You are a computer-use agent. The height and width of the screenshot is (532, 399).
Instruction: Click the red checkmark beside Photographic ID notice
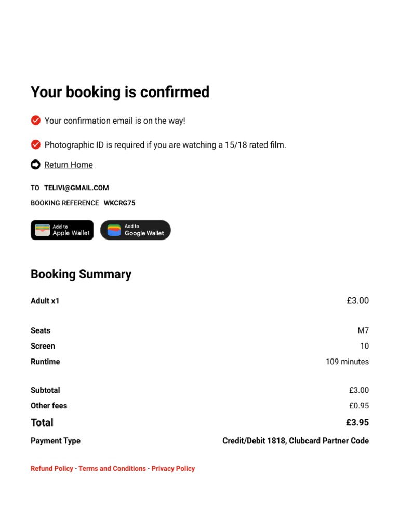point(36,144)
